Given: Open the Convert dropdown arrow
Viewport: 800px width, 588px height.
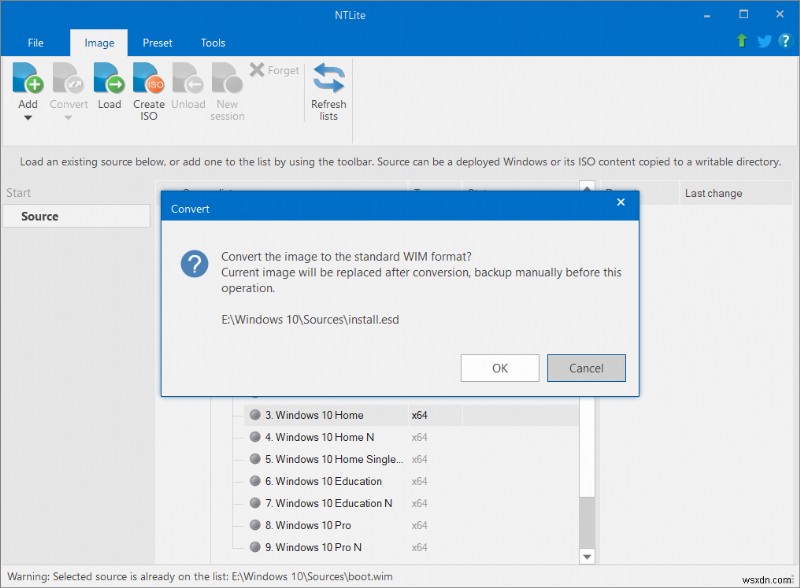Looking at the screenshot, I should 69,119.
